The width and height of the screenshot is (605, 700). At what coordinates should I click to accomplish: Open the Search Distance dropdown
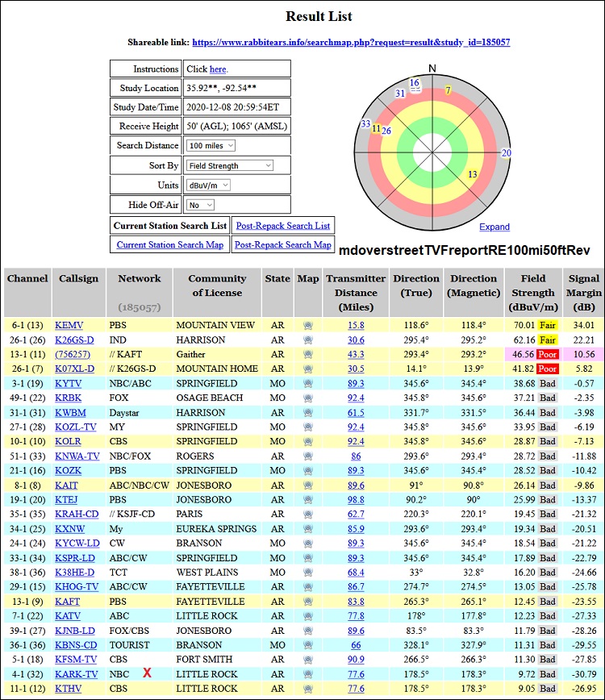click(211, 146)
